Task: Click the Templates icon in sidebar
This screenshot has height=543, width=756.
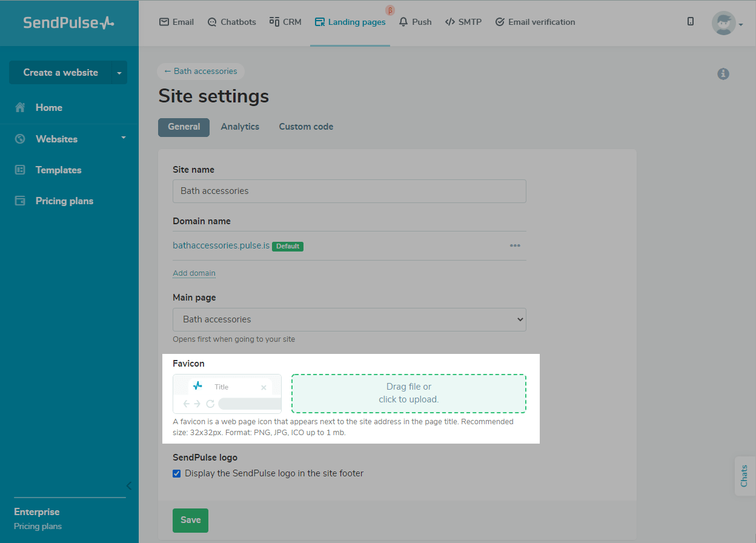Action: (20, 170)
